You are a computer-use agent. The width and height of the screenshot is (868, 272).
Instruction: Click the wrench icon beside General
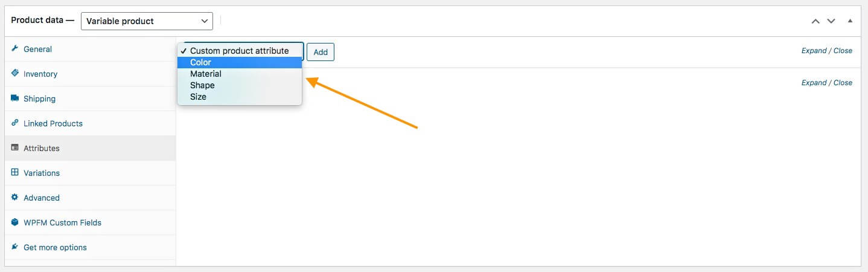point(14,49)
